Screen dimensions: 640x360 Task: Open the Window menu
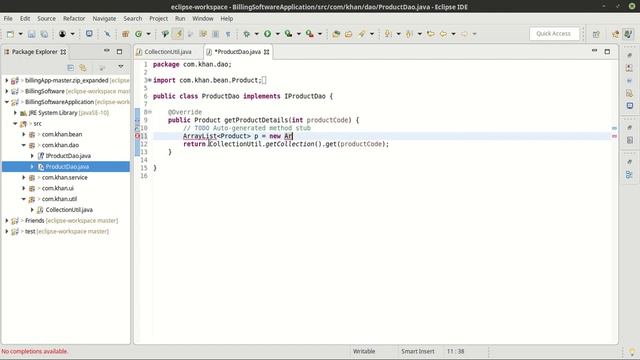click(202, 19)
